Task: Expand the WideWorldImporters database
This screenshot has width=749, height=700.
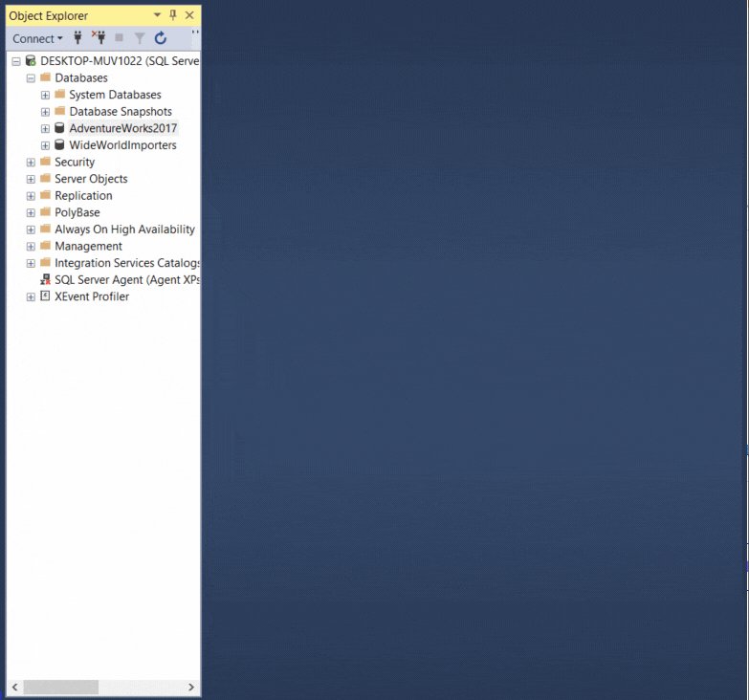Action: tap(45, 145)
